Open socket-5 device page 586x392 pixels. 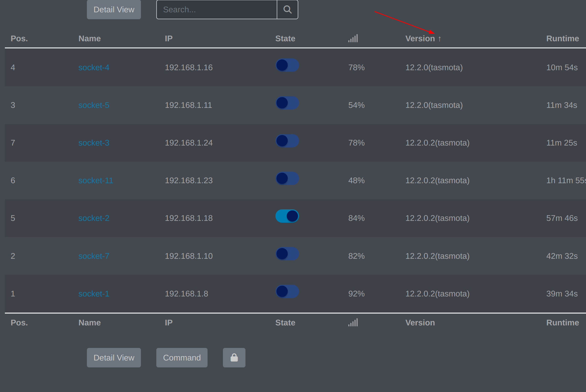(94, 105)
